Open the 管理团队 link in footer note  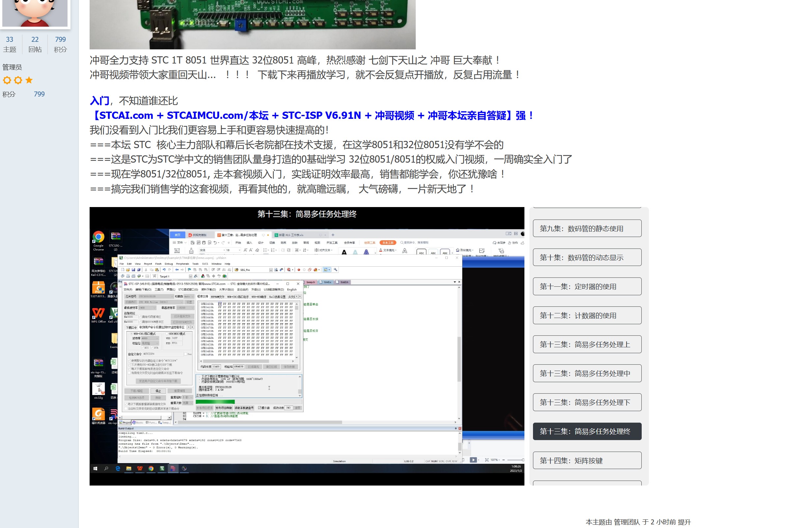(x=627, y=522)
